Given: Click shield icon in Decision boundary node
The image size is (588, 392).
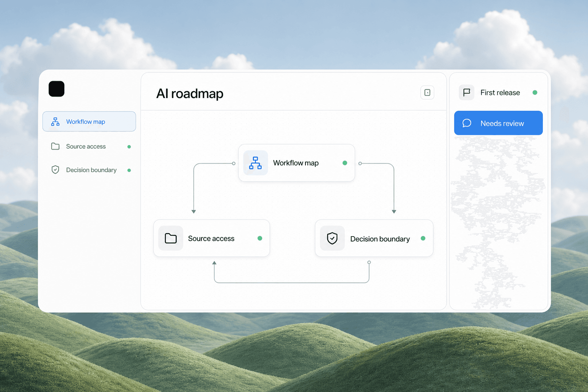Looking at the screenshot, I should point(332,238).
